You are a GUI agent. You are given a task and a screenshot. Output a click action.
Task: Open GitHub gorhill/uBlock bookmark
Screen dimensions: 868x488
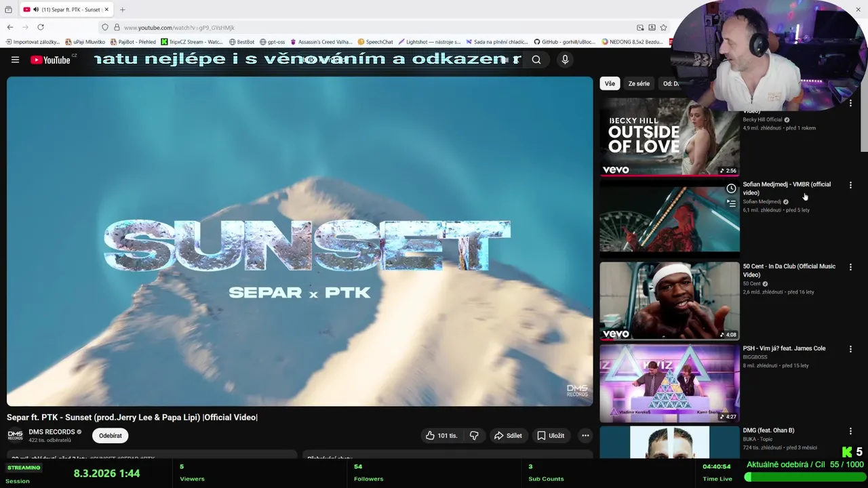pyautogui.click(x=564, y=42)
